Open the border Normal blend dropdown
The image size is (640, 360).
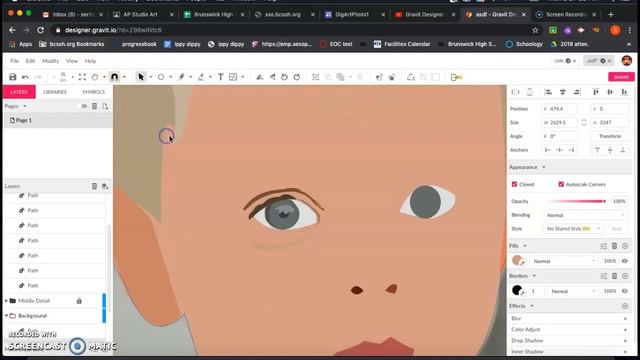click(572, 291)
